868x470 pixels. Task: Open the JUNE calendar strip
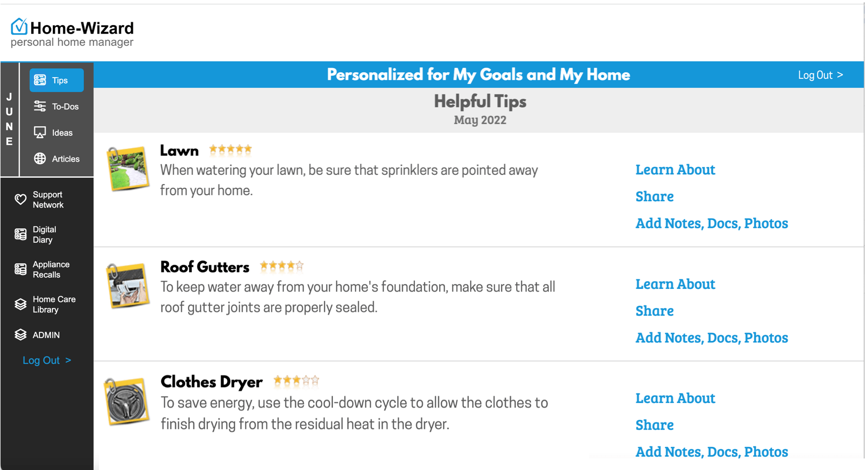click(9, 119)
